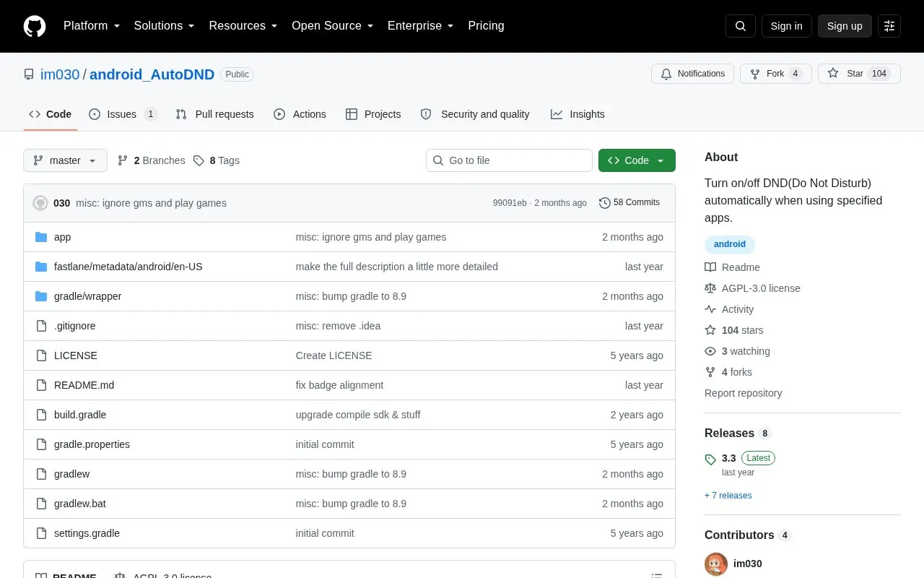This screenshot has height=578, width=924.
Task: Open the master branch selector
Action: 65,160
